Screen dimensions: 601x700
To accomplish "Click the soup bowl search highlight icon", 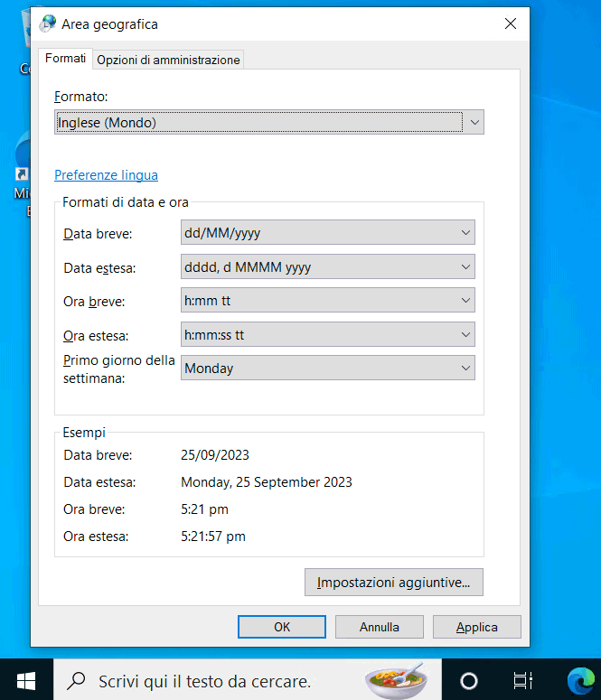I will [x=396, y=680].
